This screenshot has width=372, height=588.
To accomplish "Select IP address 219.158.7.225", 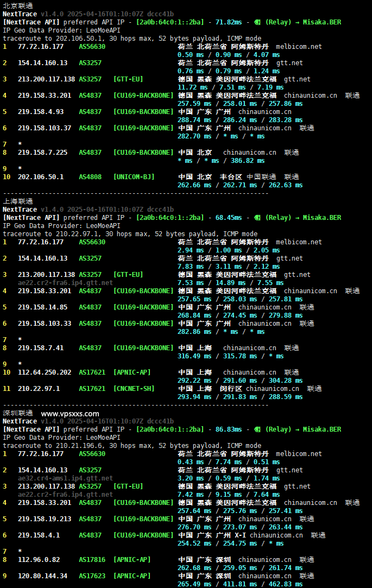I will point(42,152).
